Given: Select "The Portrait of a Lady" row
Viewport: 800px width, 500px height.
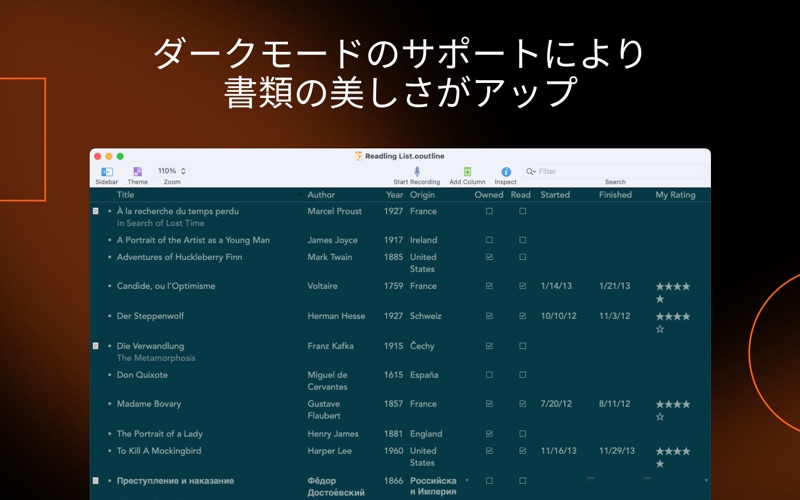Looking at the screenshot, I should coord(159,434).
